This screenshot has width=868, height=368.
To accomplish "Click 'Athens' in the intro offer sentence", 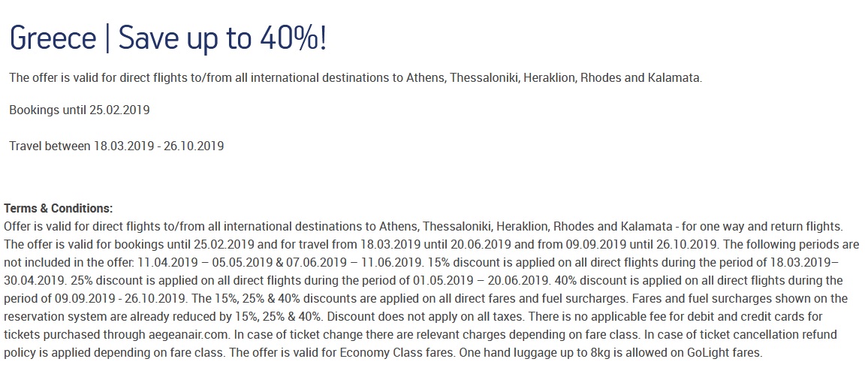I will 426,77.
